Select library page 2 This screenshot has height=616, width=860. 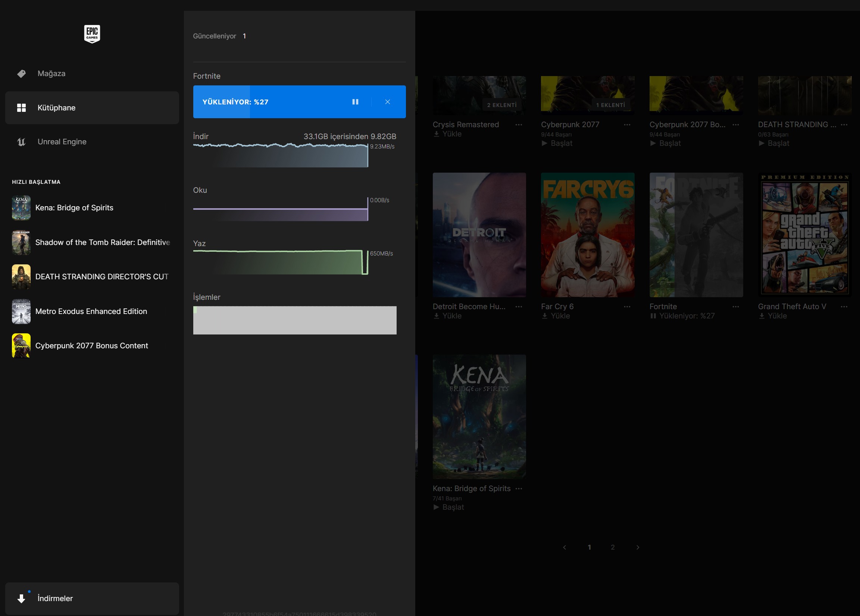tap(613, 547)
